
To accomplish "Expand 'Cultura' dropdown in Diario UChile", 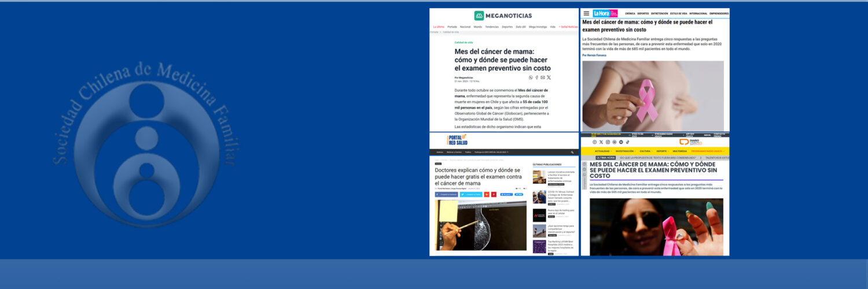I will [646, 151].
